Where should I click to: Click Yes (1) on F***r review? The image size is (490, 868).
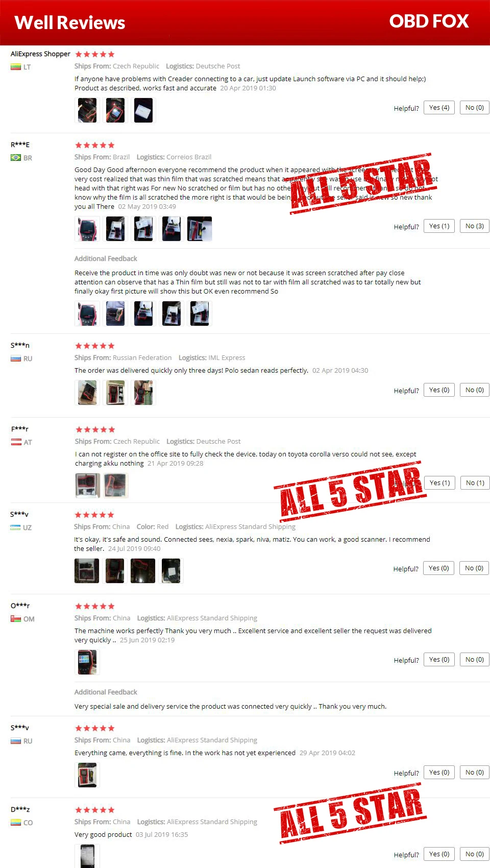click(x=439, y=483)
